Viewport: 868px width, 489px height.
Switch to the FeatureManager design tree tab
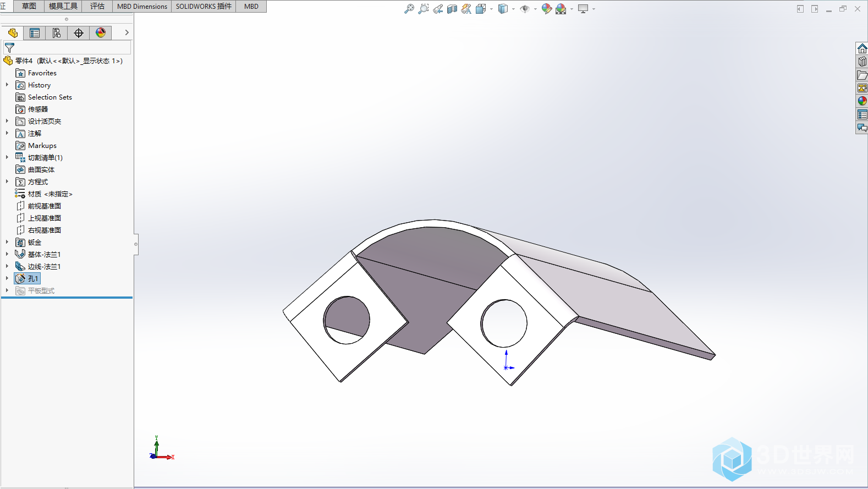[x=13, y=33]
